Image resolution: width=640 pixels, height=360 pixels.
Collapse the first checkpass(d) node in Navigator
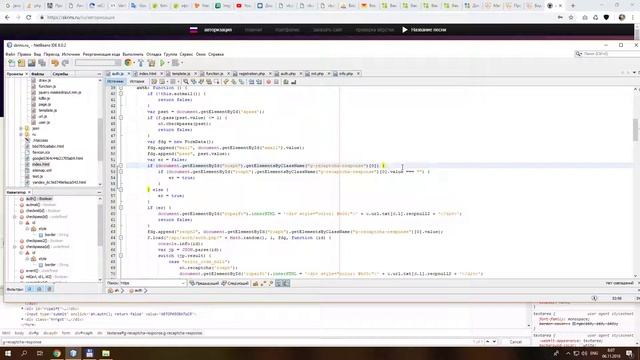[15, 217]
